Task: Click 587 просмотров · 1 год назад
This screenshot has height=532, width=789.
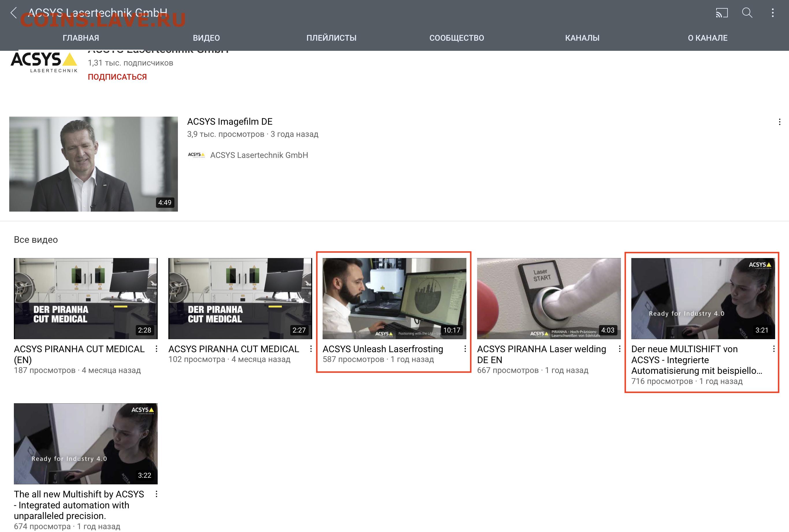Action: [378, 359]
